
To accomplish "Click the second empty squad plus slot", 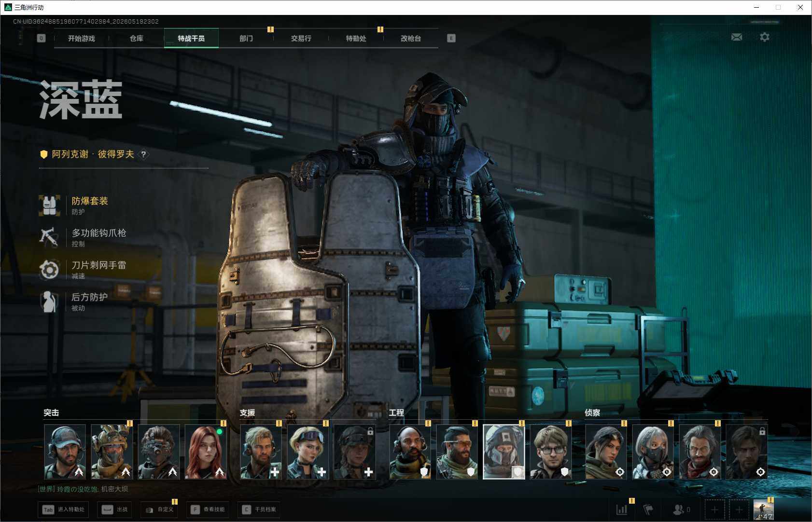I will (x=739, y=509).
